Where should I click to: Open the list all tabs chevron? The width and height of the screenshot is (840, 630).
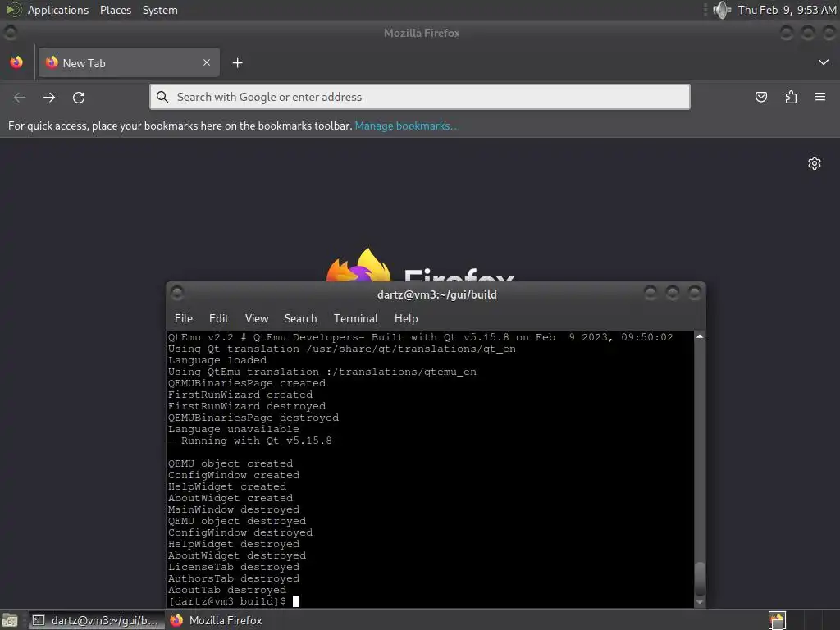pos(824,62)
